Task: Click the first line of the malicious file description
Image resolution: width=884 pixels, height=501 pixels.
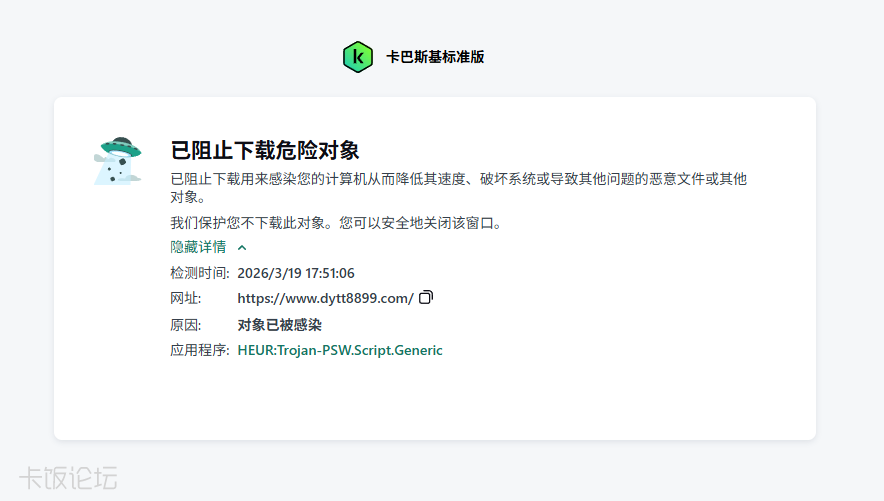Action: pyautogui.click(x=458, y=179)
